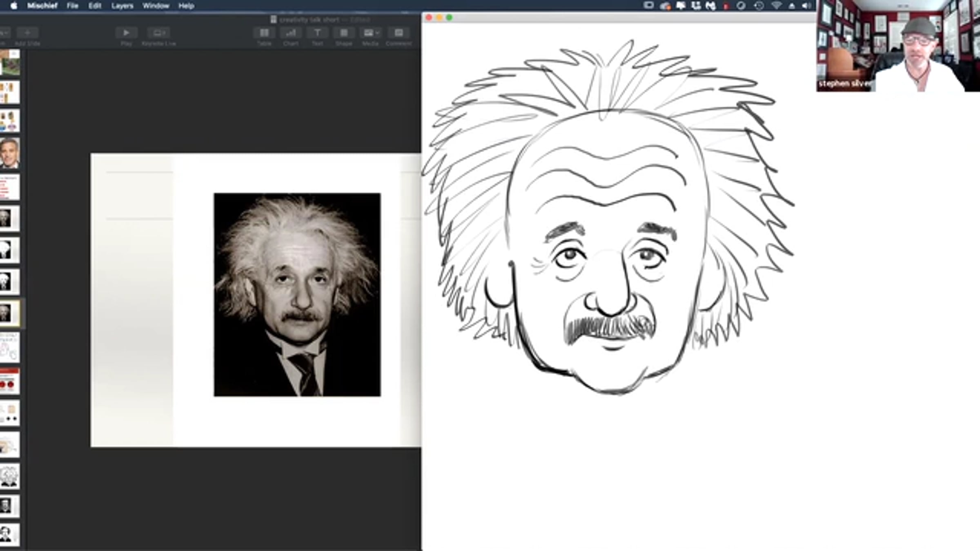The image size is (980, 551).
Task: Click the Shape toolbar icon
Action: [x=344, y=33]
